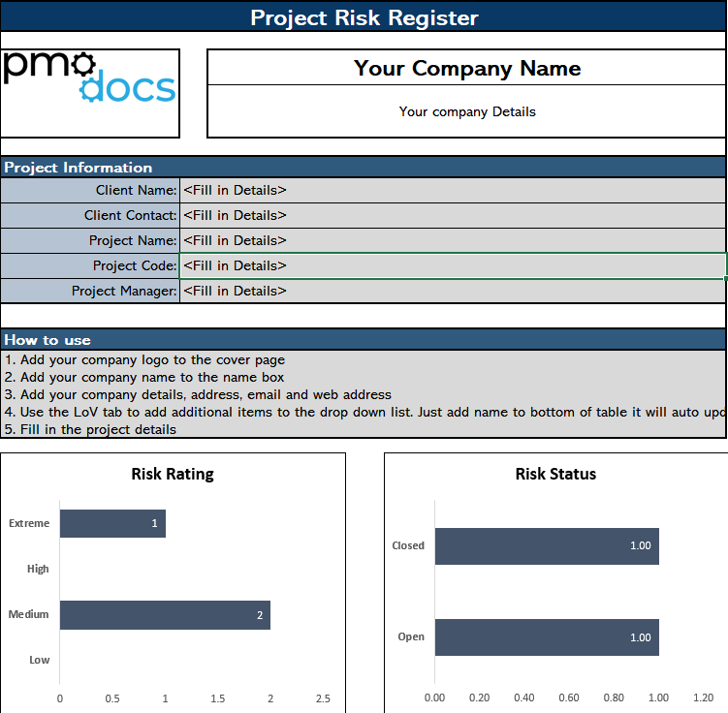
Task: Select instruction 4 about the LoV tab
Action: click(x=364, y=412)
